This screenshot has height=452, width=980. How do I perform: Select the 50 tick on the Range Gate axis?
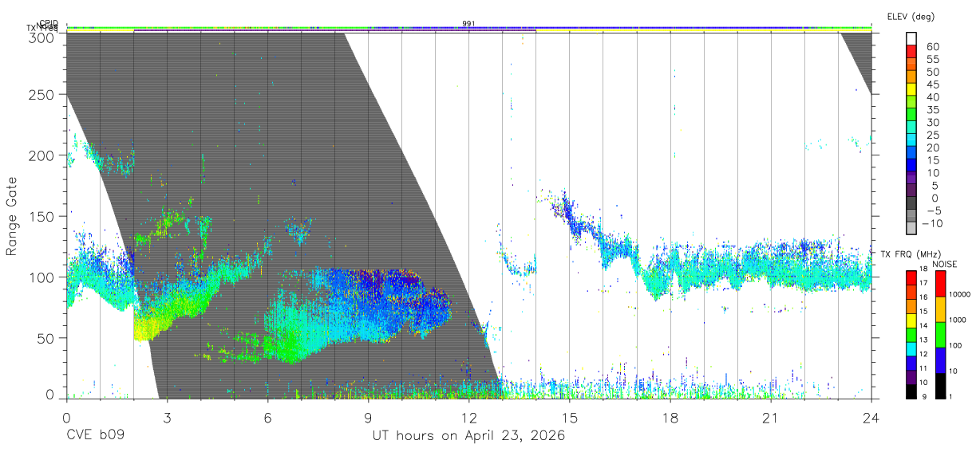coord(48,337)
